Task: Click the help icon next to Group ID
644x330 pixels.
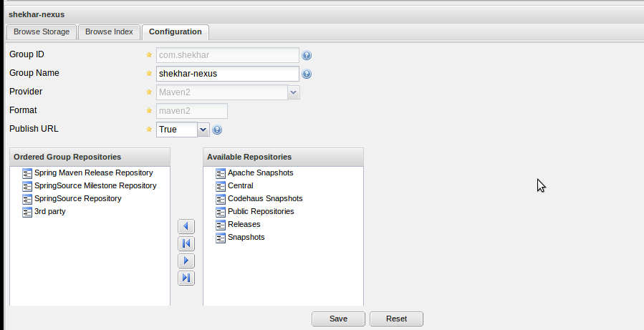Action: pyautogui.click(x=307, y=55)
